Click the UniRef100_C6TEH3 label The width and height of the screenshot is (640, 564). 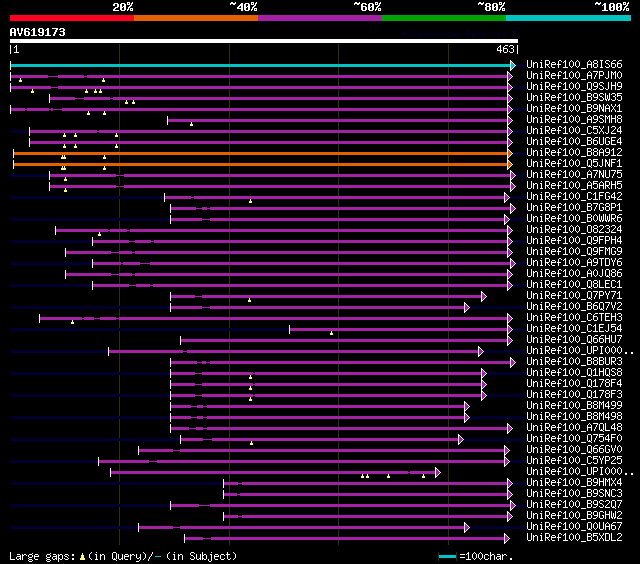coord(574,318)
